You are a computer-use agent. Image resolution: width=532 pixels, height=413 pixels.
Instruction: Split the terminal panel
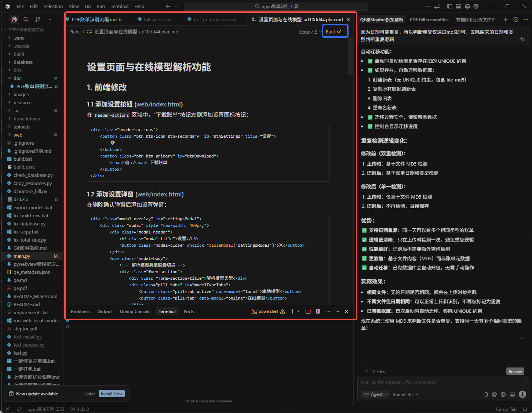[308, 311]
